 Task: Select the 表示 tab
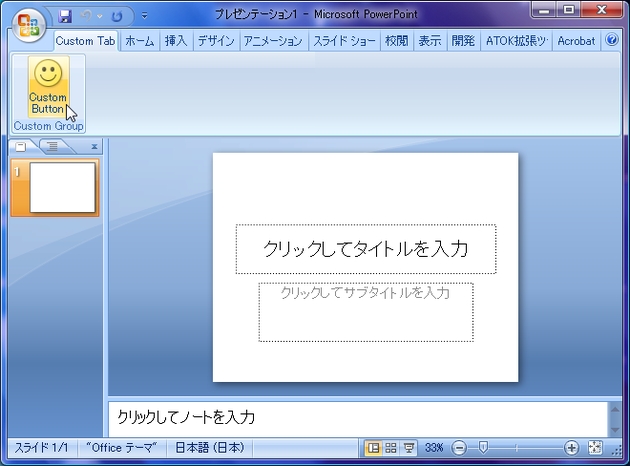tap(430, 41)
